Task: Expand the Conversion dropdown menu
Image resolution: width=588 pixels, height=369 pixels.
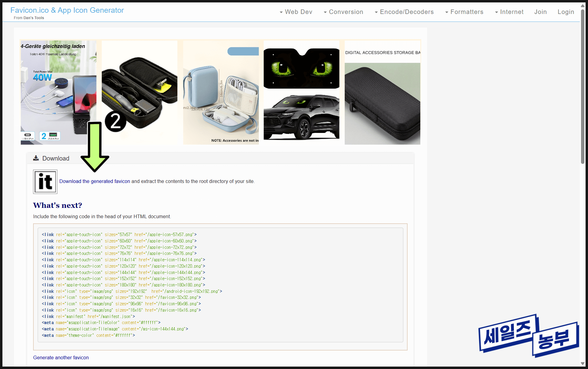Action: [343, 12]
